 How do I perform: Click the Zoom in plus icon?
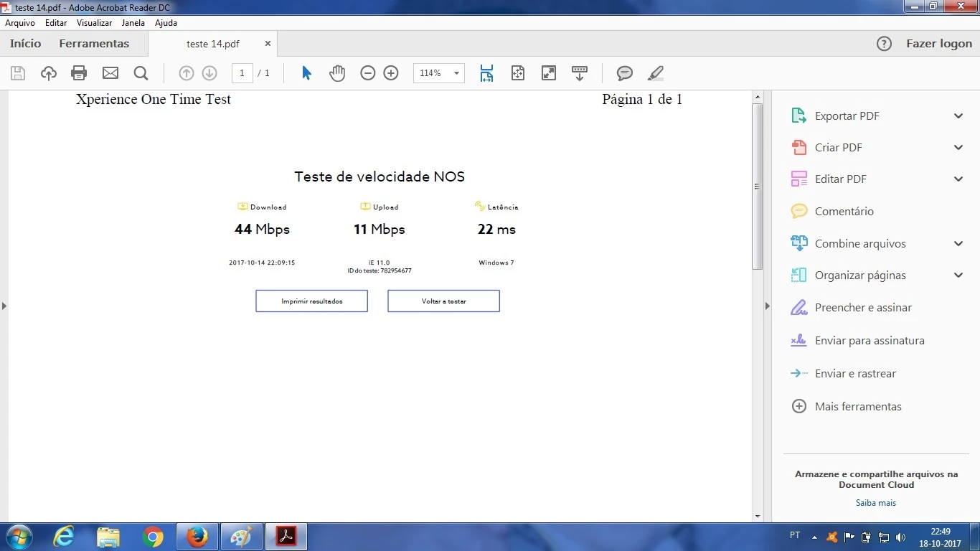[x=391, y=73]
